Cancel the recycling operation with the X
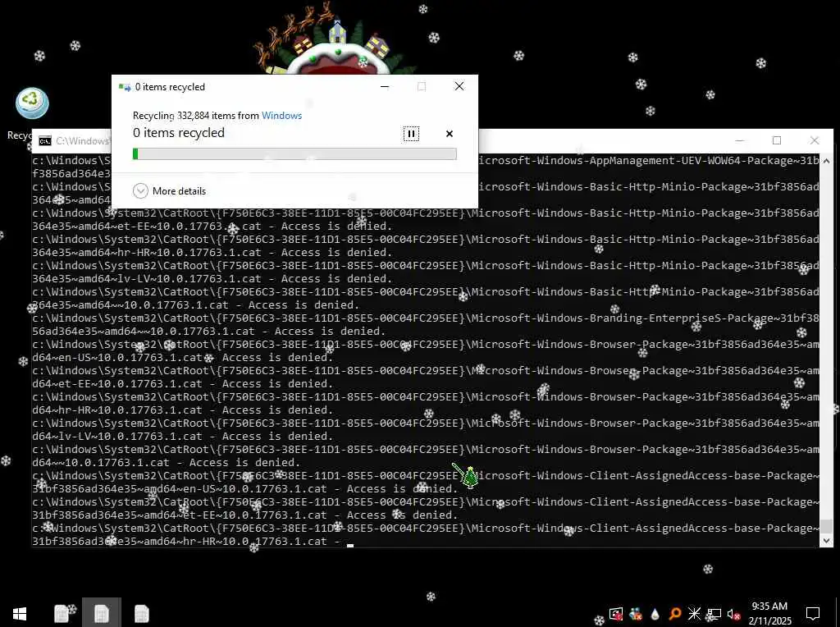The width and height of the screenshot is (840, 627). point(450,134)
